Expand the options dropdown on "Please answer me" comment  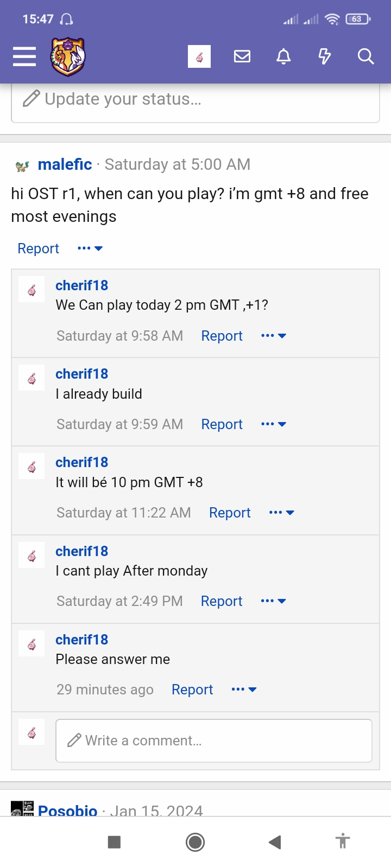point(244,690)
